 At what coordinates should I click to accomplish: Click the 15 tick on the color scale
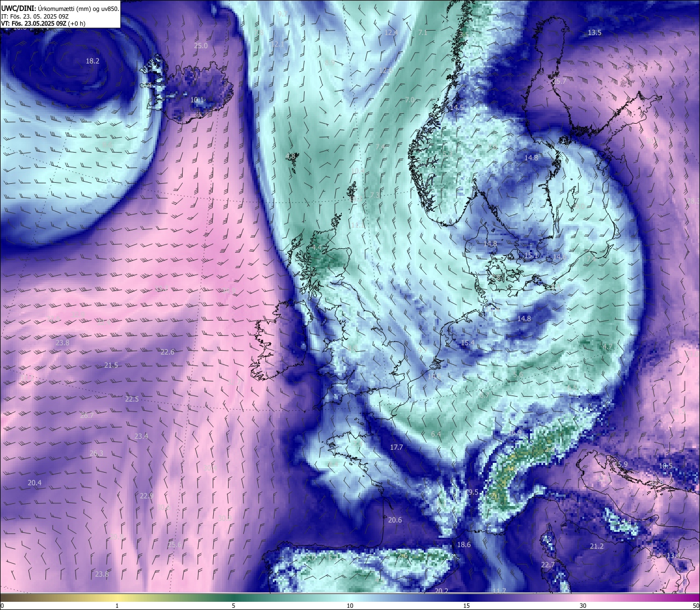[x=466, y=605]
